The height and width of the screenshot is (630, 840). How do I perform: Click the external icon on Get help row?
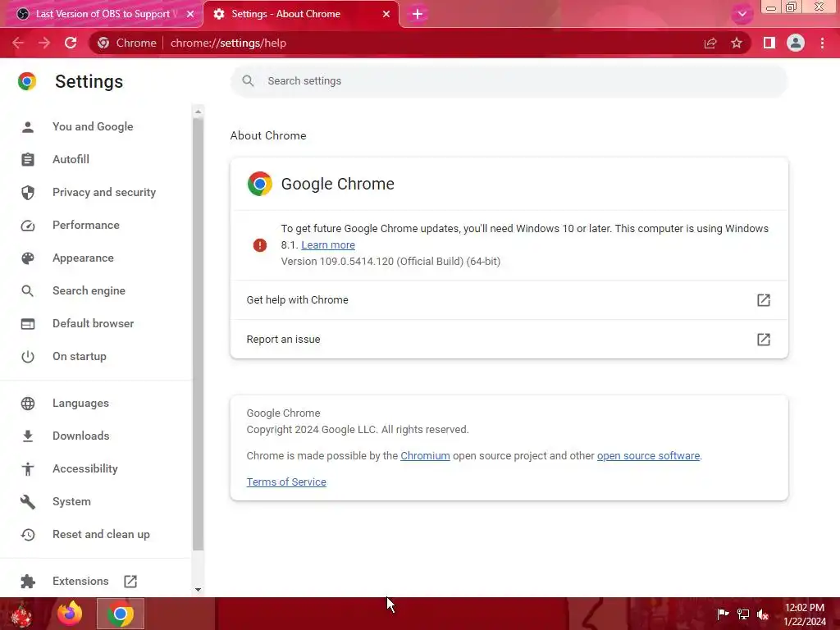764,300
